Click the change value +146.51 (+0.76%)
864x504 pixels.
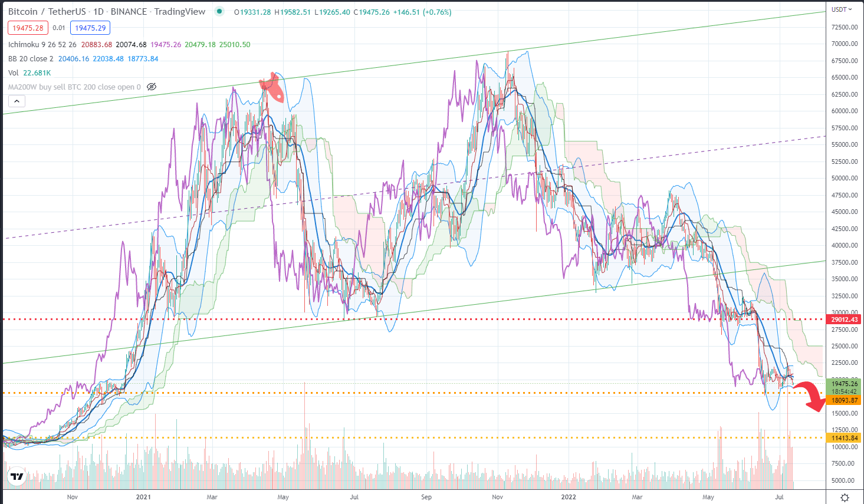(422, 12)
